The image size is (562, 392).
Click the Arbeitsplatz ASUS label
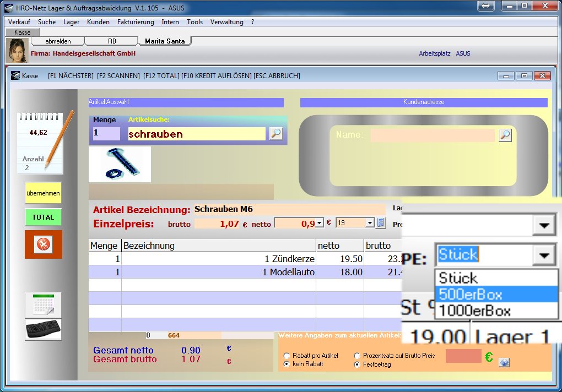445,54
